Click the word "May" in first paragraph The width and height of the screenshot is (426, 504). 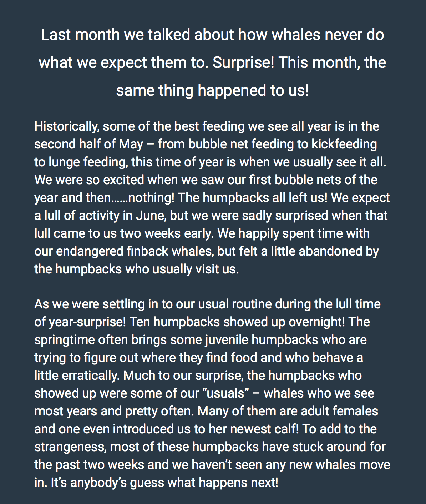(131, 144)
